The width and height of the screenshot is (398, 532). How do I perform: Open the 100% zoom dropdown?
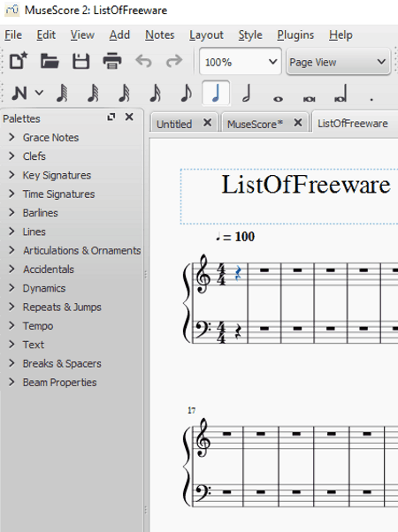[241, 61]
